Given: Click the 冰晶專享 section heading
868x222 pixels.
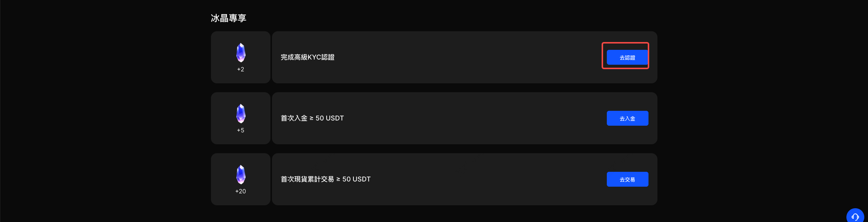Looking at the screenshot, I should [228, 18].
